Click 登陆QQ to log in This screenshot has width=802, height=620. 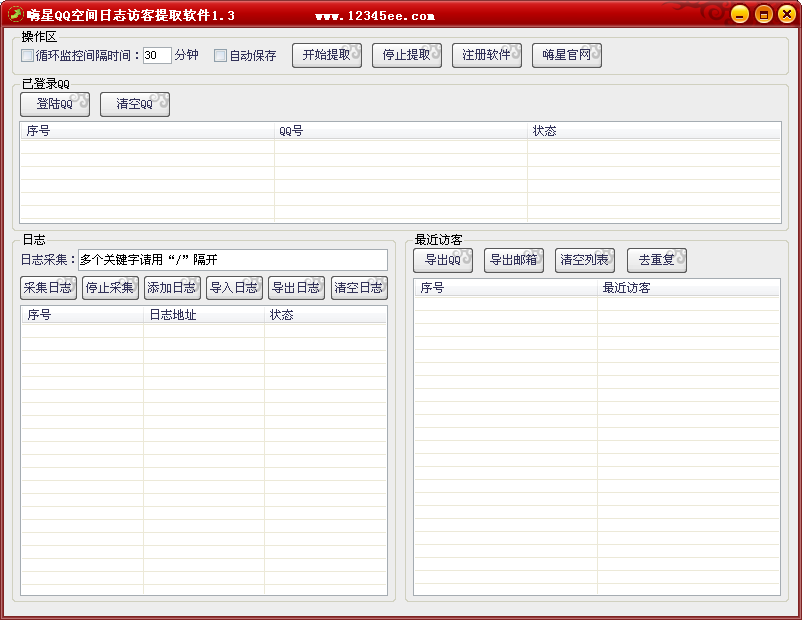55,104
